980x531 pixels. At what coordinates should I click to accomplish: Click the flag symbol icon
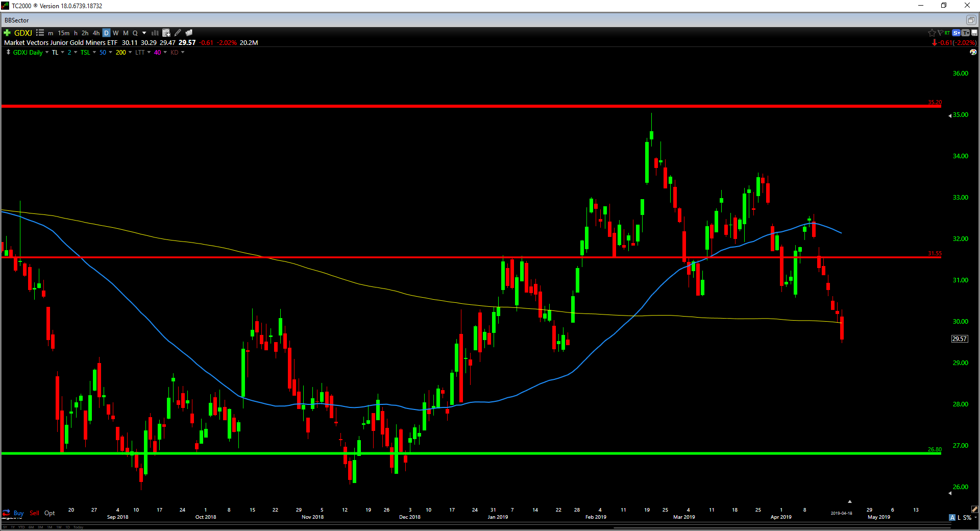(x=940, y=33)
